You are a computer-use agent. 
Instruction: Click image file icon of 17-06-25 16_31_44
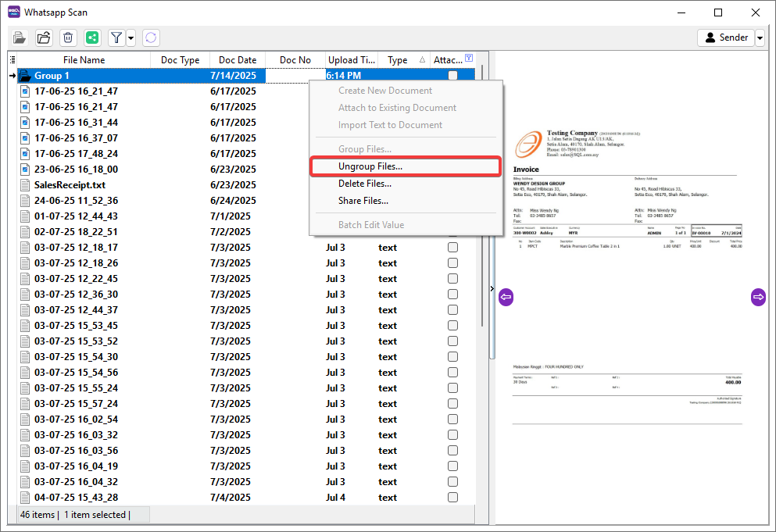25,122
